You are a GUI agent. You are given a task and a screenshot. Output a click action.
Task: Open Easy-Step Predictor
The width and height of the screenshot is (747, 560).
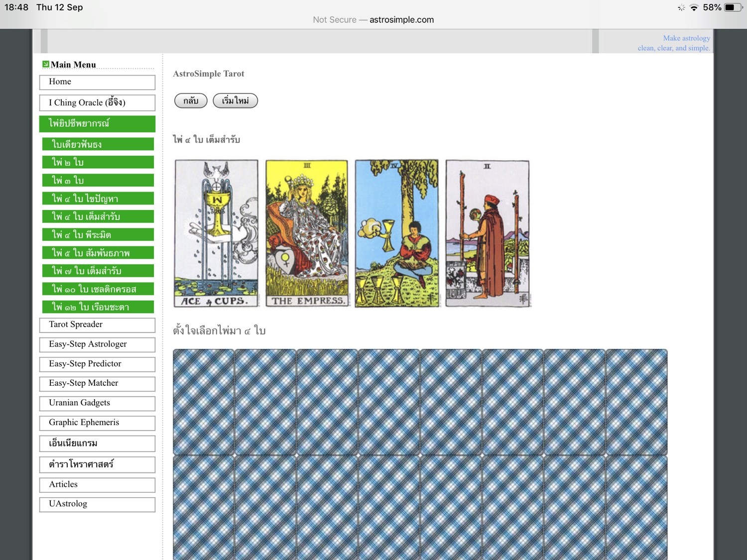tap(97, 364)
